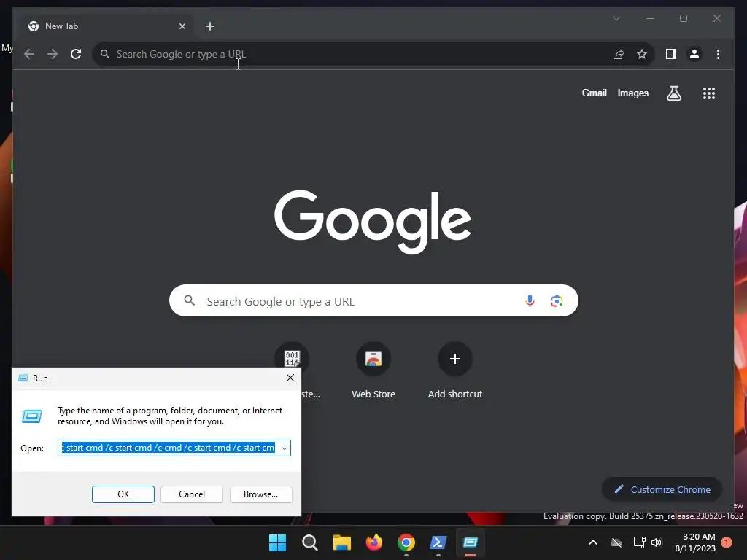
Task: Open clock and date 3:20 AM
Action: tap(694, 542)
